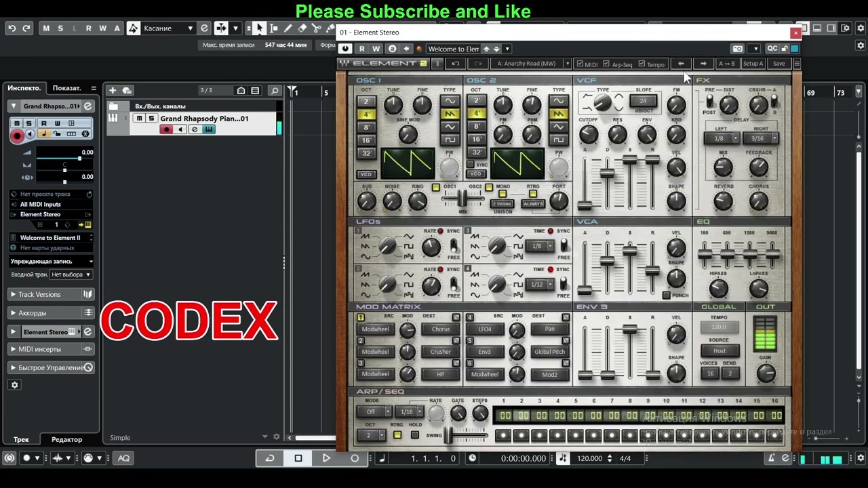The width and height of the screenshot is (868, 488).
Task: Open the ARP rate 1/16 dropdown
Action: 411,411
